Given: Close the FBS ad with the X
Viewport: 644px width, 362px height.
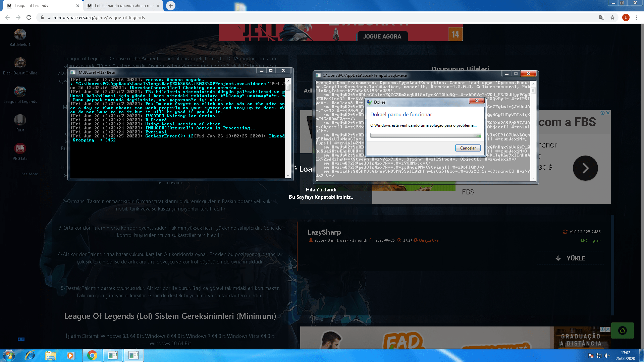Looking at the screenshot, I should point(608,113).
